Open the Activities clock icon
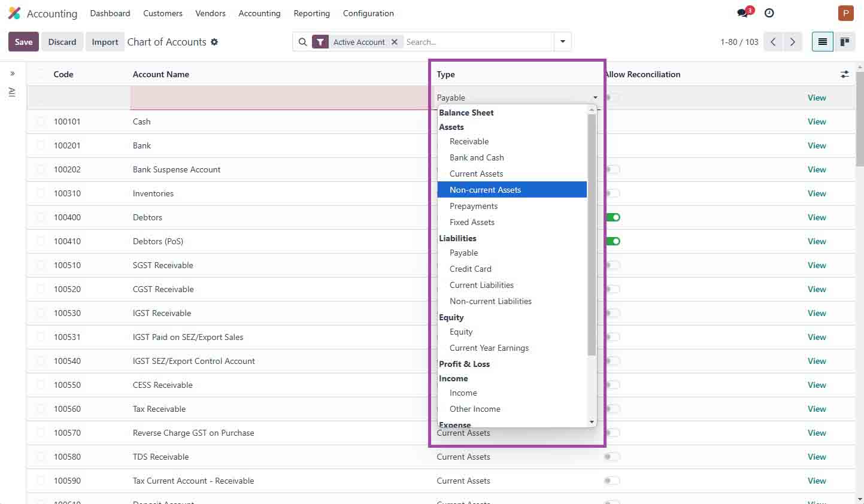This screenshot has height=504, width=864. [x=769, y=13]
